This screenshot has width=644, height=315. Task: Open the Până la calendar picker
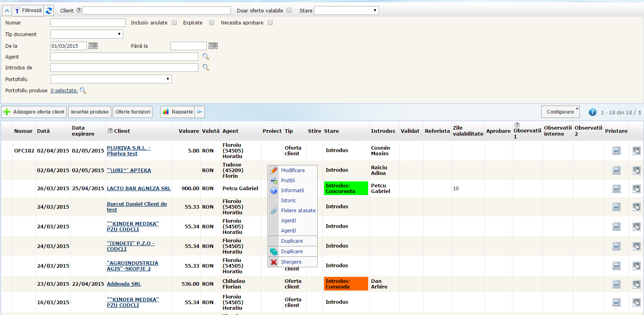click(213, 46)
